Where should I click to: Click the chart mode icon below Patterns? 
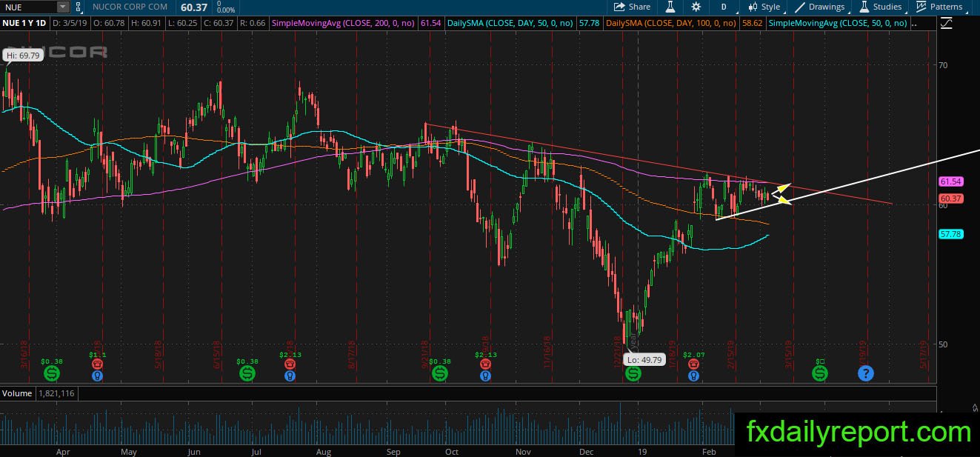point(946,24)
